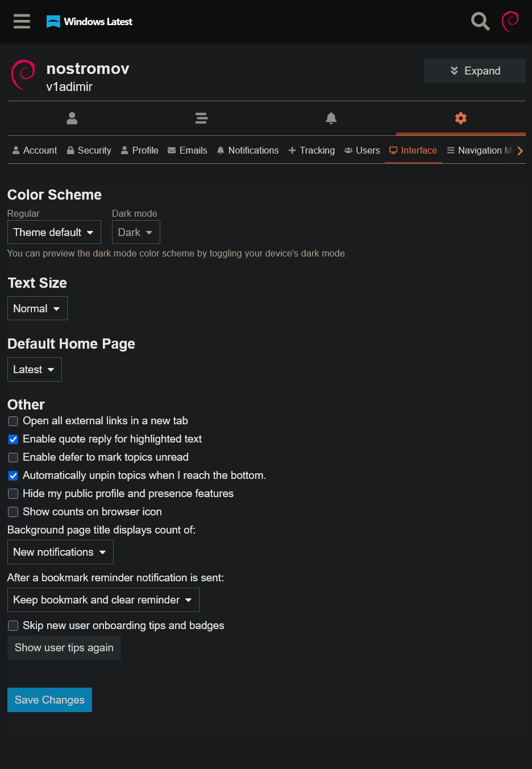Switch to the Security tab

point(89,151)
